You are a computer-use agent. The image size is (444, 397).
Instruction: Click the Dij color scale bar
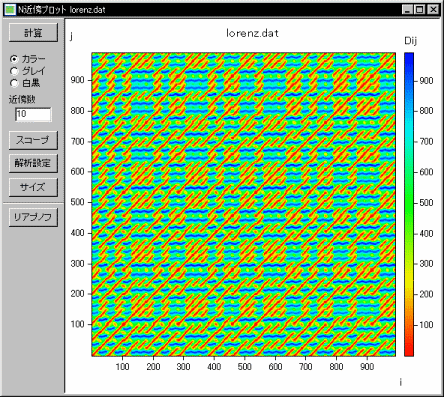point(409,204)
